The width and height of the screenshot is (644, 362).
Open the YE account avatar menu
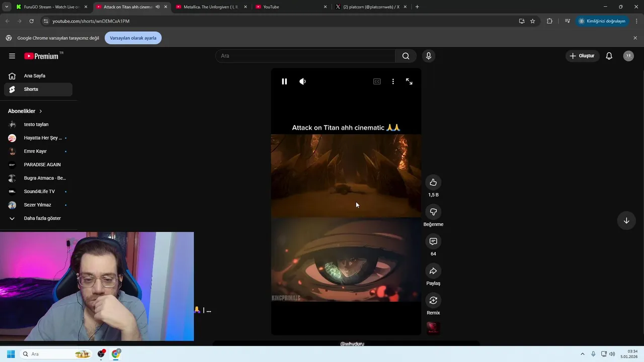coord(628,56)
